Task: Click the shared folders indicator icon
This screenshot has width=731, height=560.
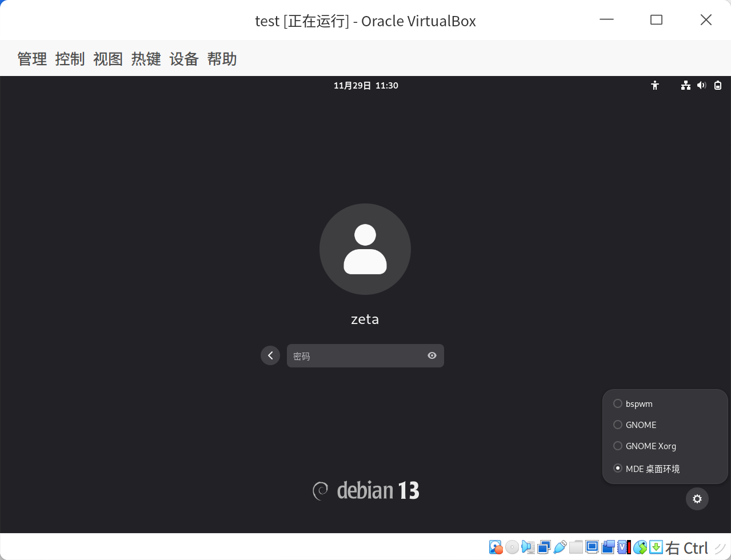Action: click(x=576, y=547)
